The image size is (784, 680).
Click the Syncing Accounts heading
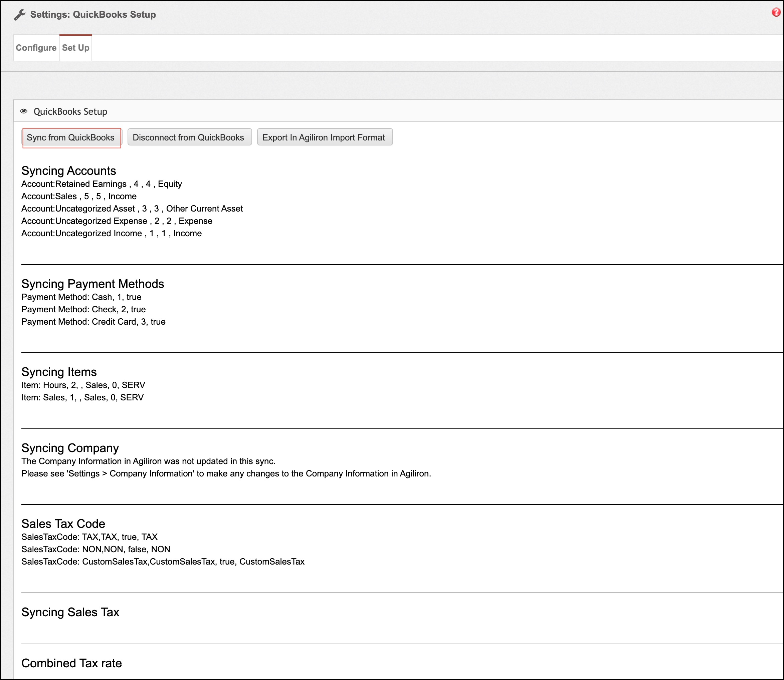point(69,171)
